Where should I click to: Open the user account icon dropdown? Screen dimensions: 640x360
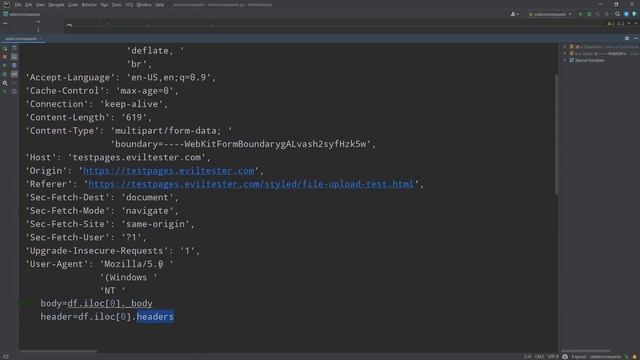tap(514, 14)
